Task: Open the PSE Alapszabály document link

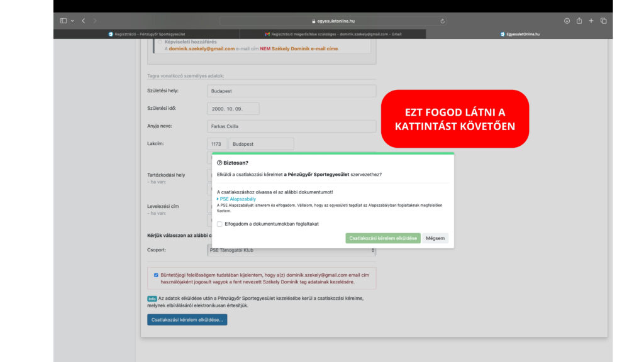Action: (x=237, y=199)
